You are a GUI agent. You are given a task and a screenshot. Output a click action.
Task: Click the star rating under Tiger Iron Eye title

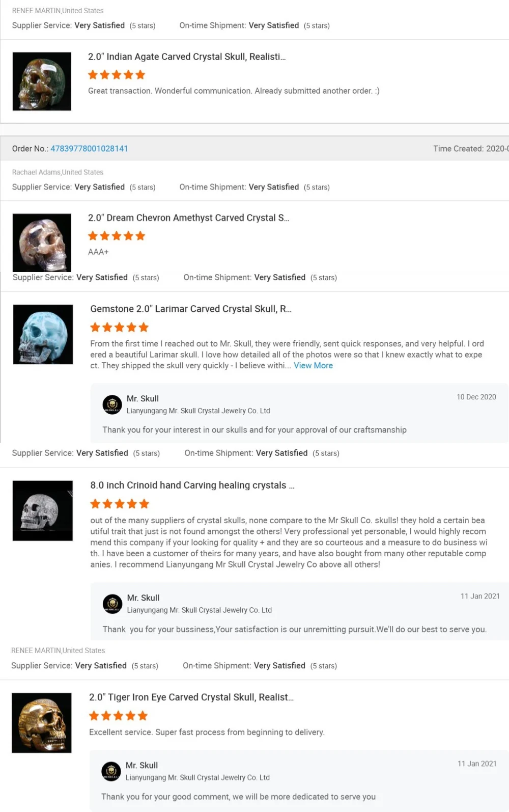[x=118, y=716]
